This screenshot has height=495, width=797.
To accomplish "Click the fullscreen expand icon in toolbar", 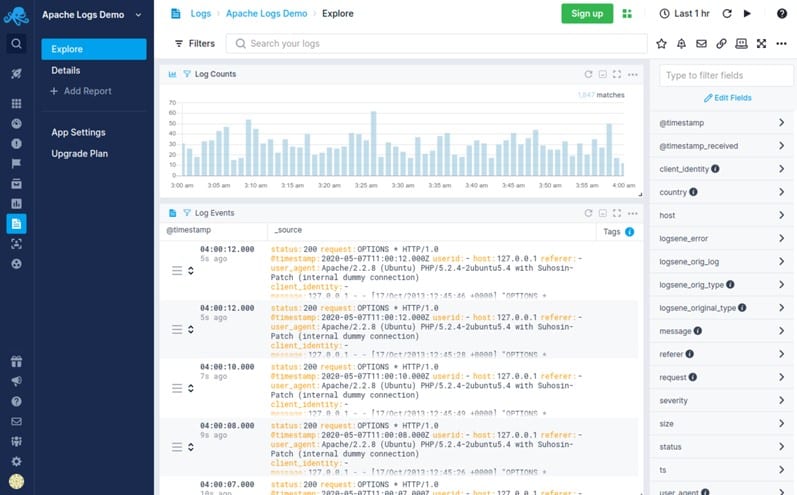I will coord(761,44).
